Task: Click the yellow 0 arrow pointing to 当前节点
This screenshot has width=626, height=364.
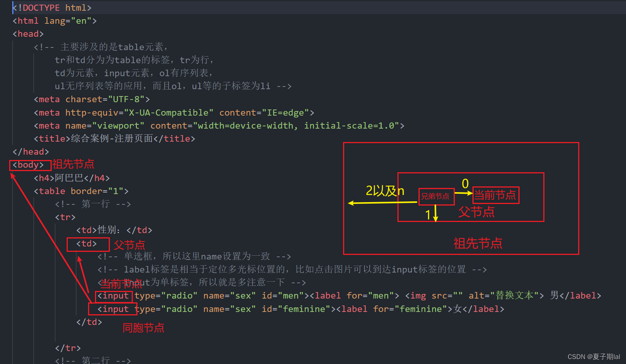Action: [464, 184]
